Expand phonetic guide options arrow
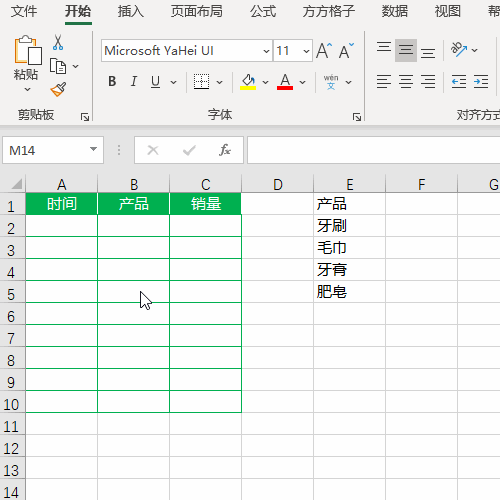This screenshot has width=500, height=500. 348,82
